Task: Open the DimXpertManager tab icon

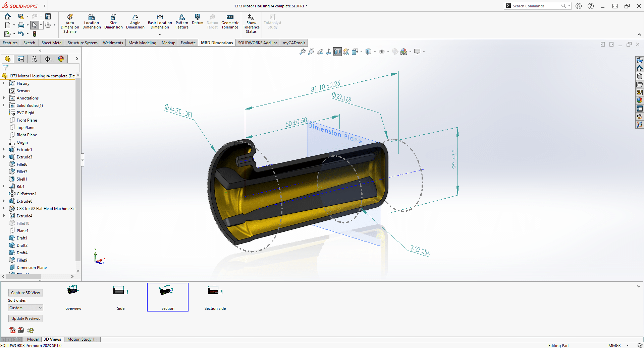Action: pos(48,59)
